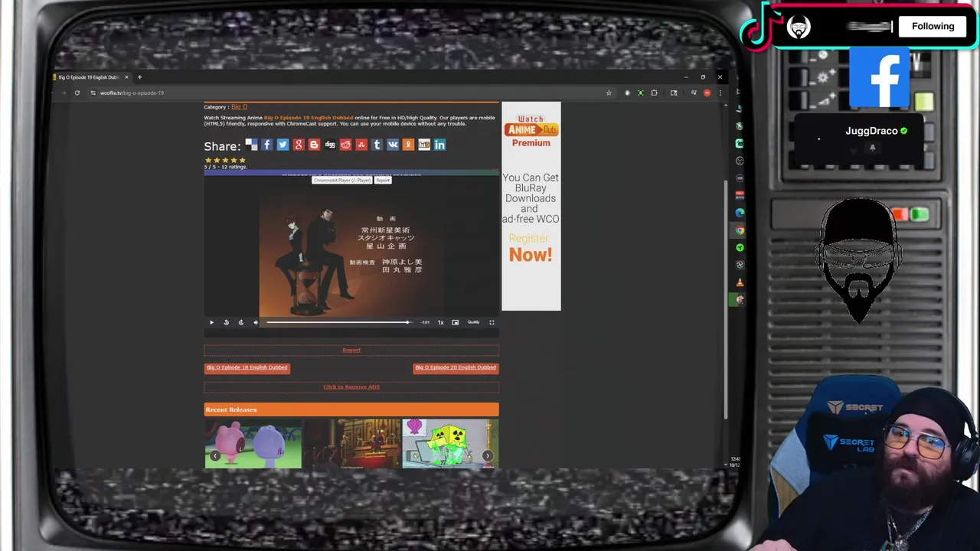Viewport: 980px width, 551px height.
Task: Reload the page
Action: pyautogui.click(x=77, y=93)
